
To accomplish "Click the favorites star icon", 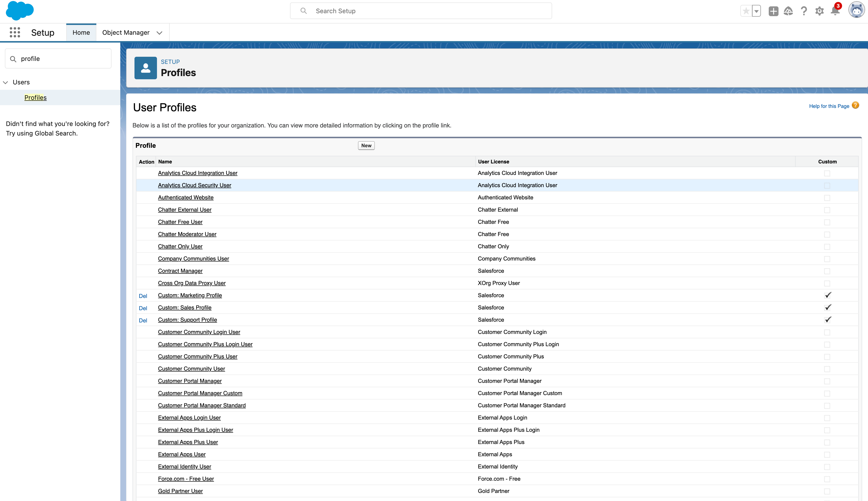I will (746, 11).
